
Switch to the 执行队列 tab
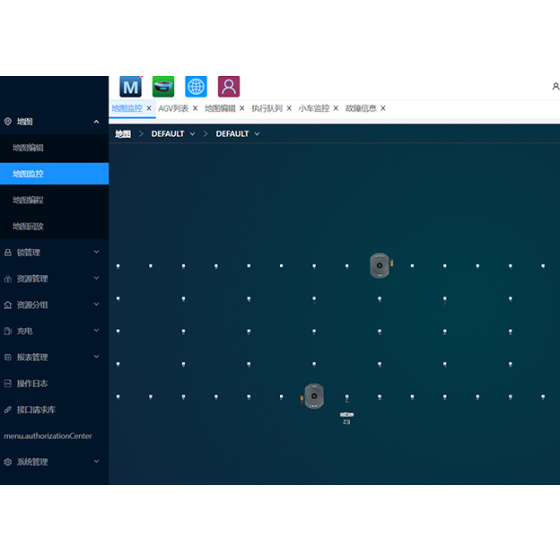point(267,108)
